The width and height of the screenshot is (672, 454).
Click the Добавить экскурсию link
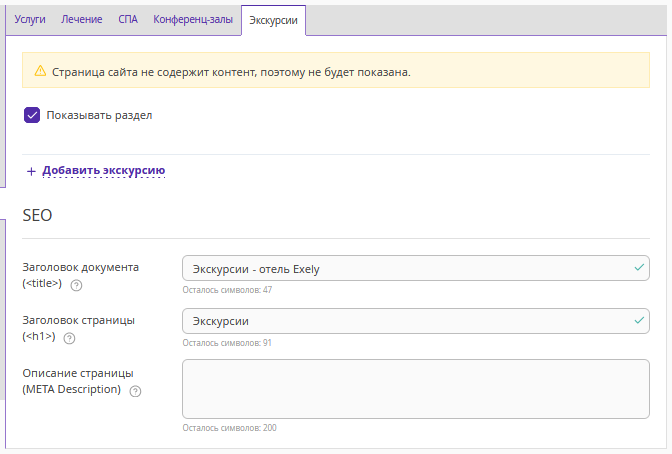pos(103,170)
